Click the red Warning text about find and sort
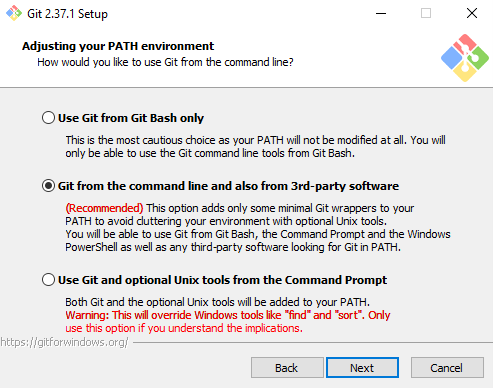Screen dimensions: 493x388 [228, 321]
